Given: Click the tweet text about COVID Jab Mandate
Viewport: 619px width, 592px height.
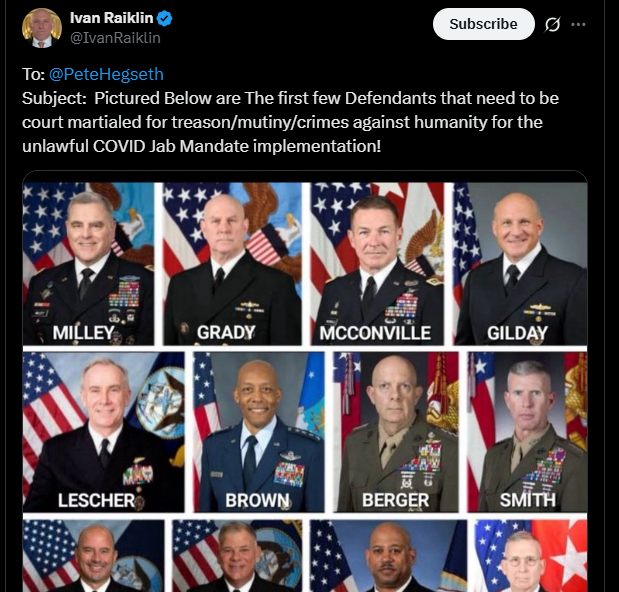Looking at the screenshot, I should coord(290,122).
